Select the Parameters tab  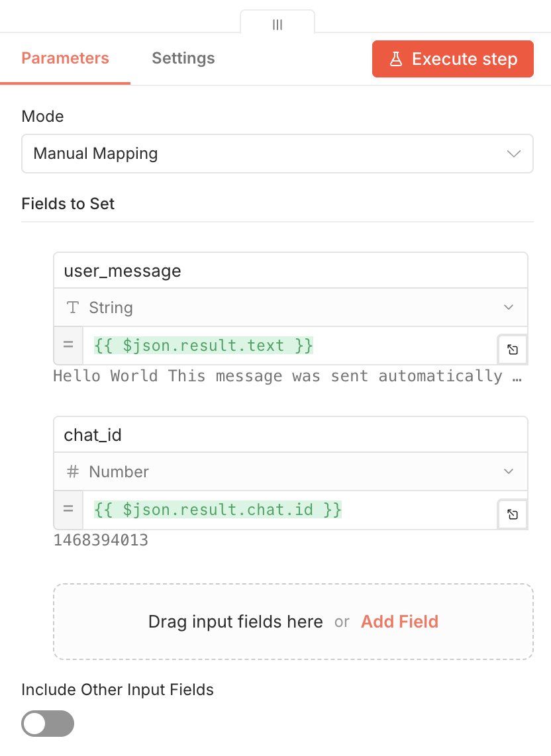coord(65,58)
